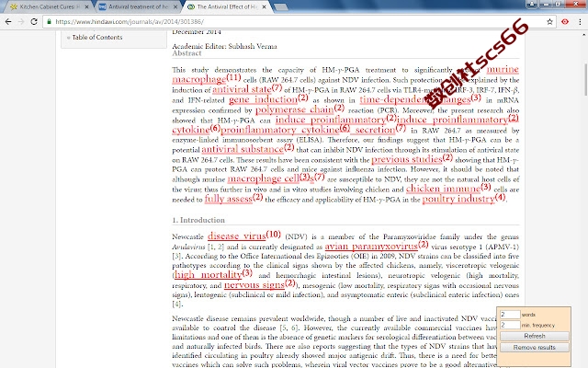588x368 pixels.
Task: Open the Chrome three-dot menu
Action: point(580,22)
